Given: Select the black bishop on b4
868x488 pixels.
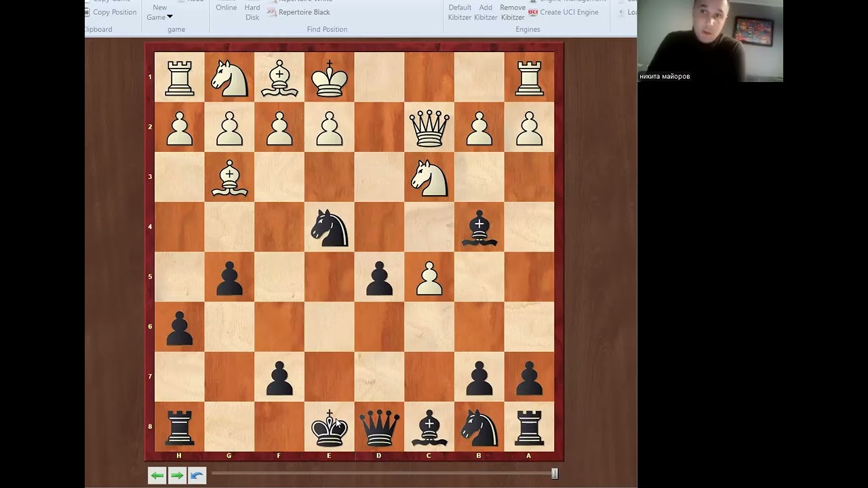Looking at the screenshot, I should (x=479, y=227).
